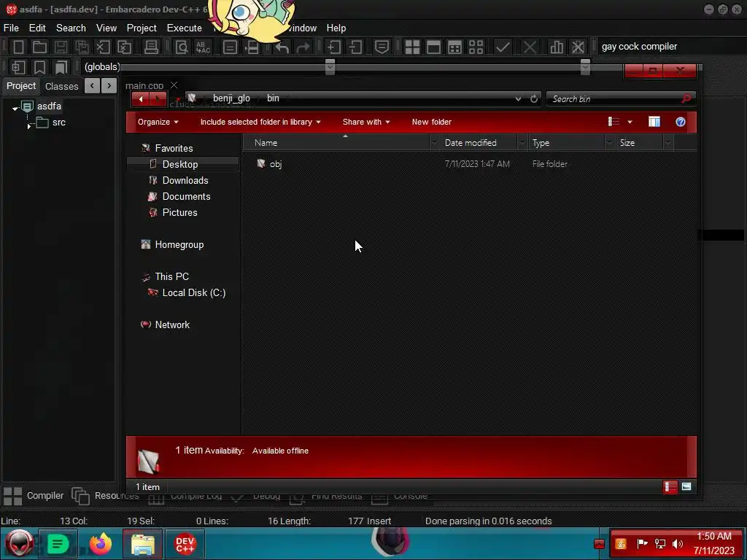Open the Date modified column filter arrow

522,143
